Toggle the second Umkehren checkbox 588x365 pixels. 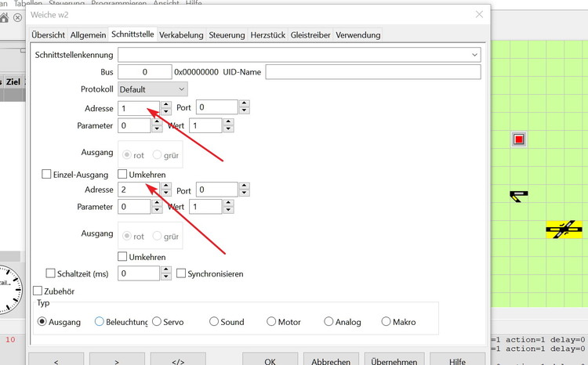(x=122, y=257)
